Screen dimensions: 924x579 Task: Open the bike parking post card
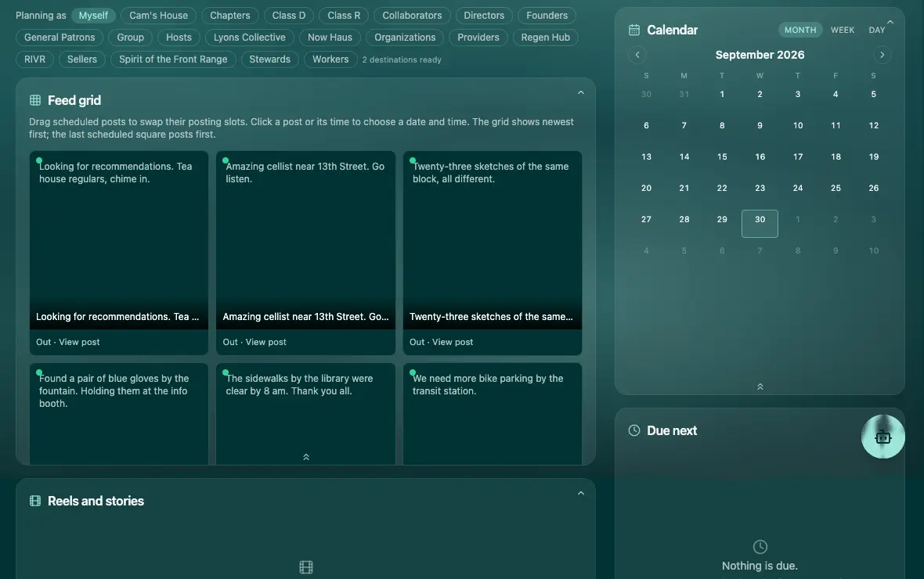(492, 414)
